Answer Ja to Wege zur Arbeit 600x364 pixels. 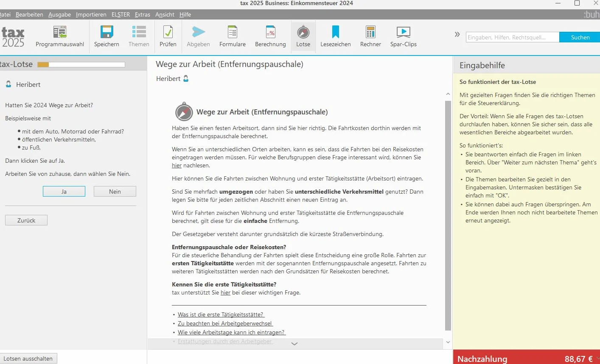pyautogui.click(x=64, y=192)
